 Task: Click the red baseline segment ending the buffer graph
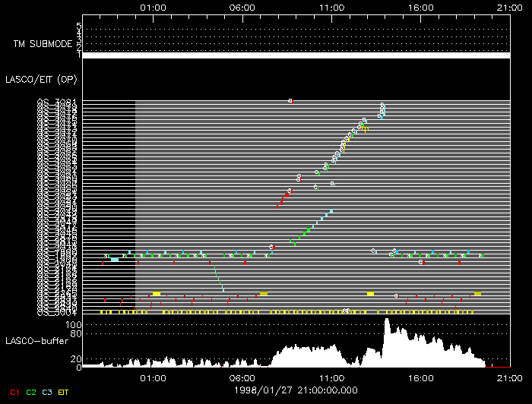(497, 367)
